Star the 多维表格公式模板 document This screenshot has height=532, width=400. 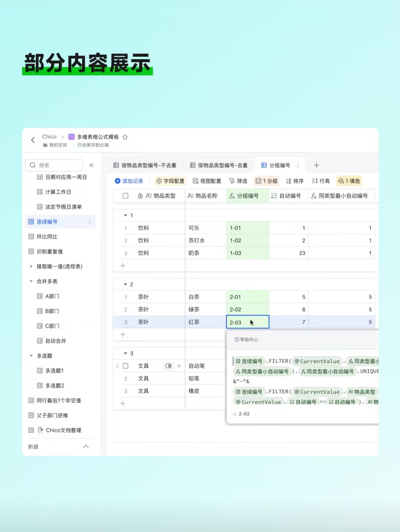[125, 137]
